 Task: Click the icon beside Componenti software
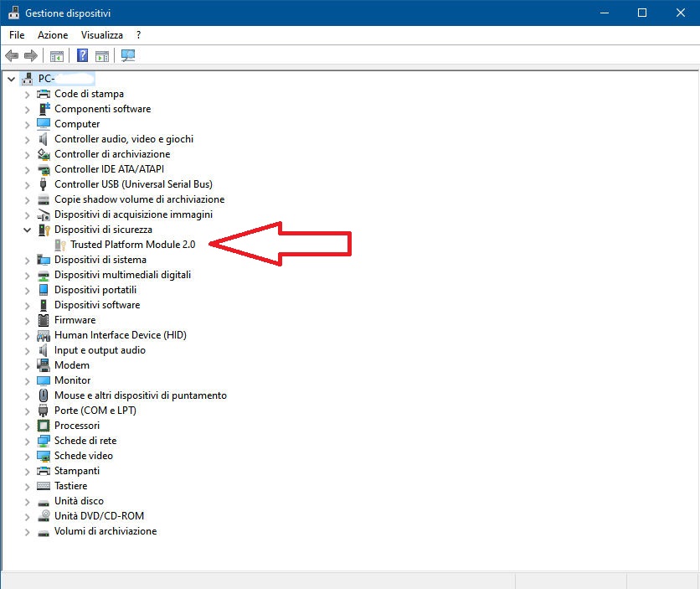(x=44, y=109)
